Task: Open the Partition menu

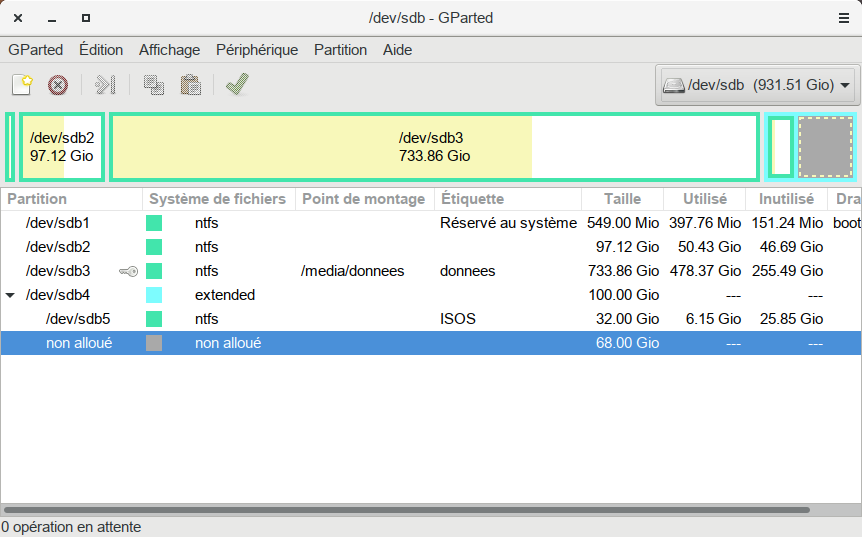Action: click(340, 50)
